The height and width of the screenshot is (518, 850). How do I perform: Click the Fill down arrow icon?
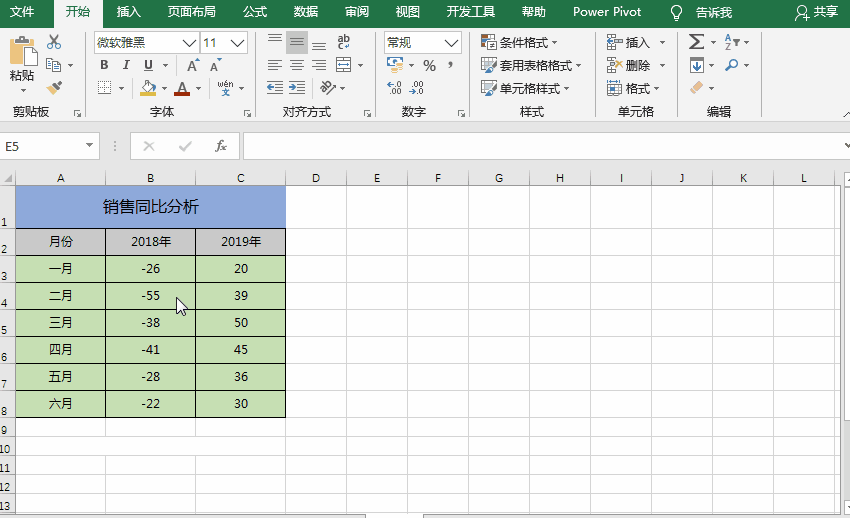click(697, 65)
